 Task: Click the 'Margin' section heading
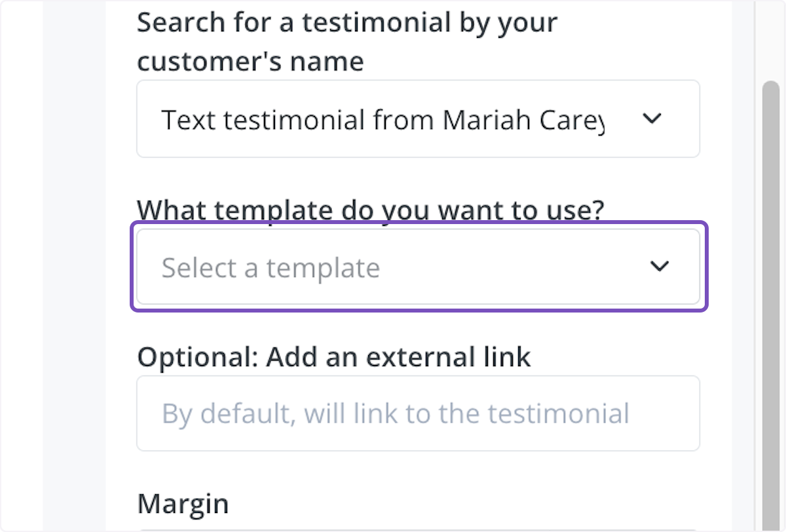183,503
